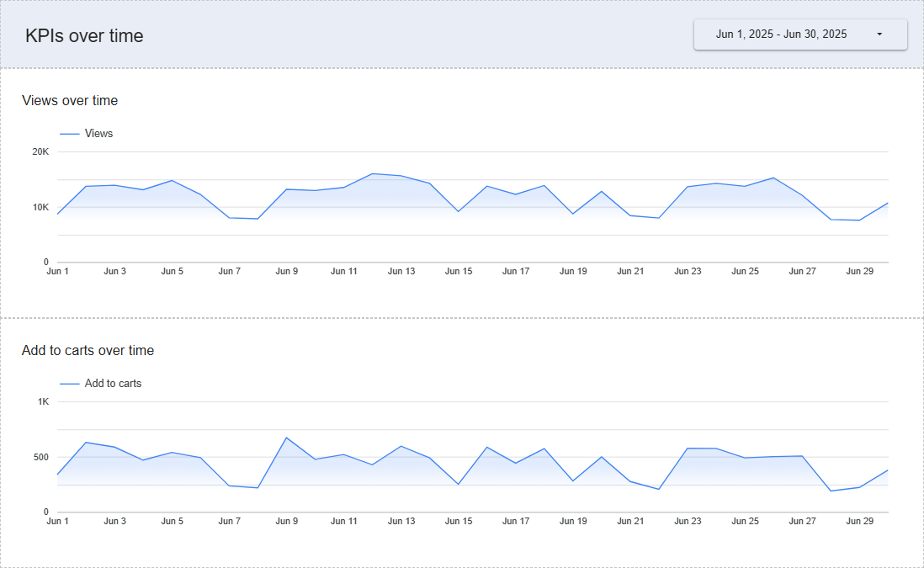Screen dimensions: 924x568
Task: Click 'Jun 3' label on Views chart axis
Action: pos(115,272)
